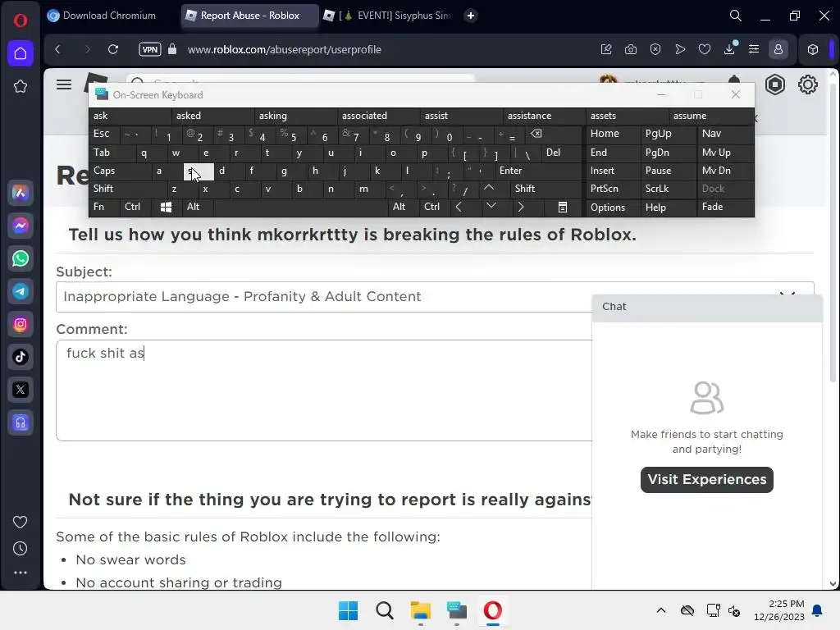Image resolution: width=840 pixels, height=630 pixels.
Task: Open WhatsApp in the sidebar
Action: click(21, 258)
